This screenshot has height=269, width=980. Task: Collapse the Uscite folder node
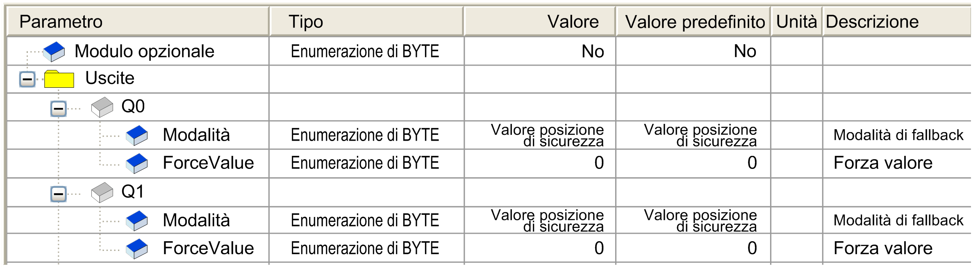point(27,79)
